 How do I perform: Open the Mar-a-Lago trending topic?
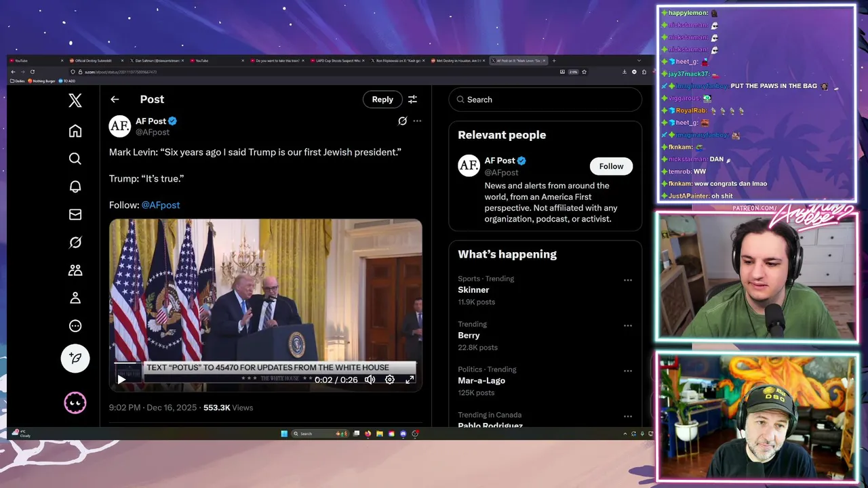click(x=481, y=380)
